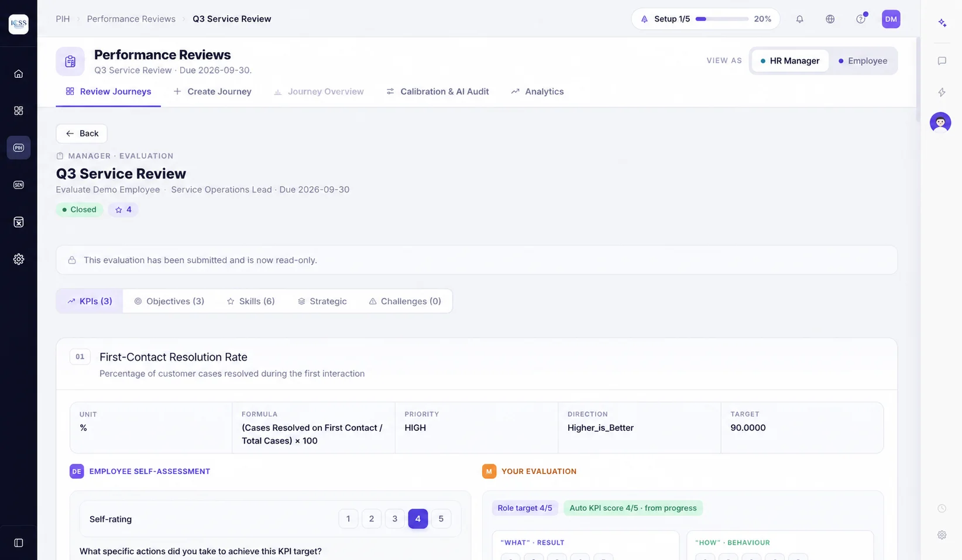The image size is (962, 560).
Task: Open the help question mark icon
Action: [x=861, y=19]
